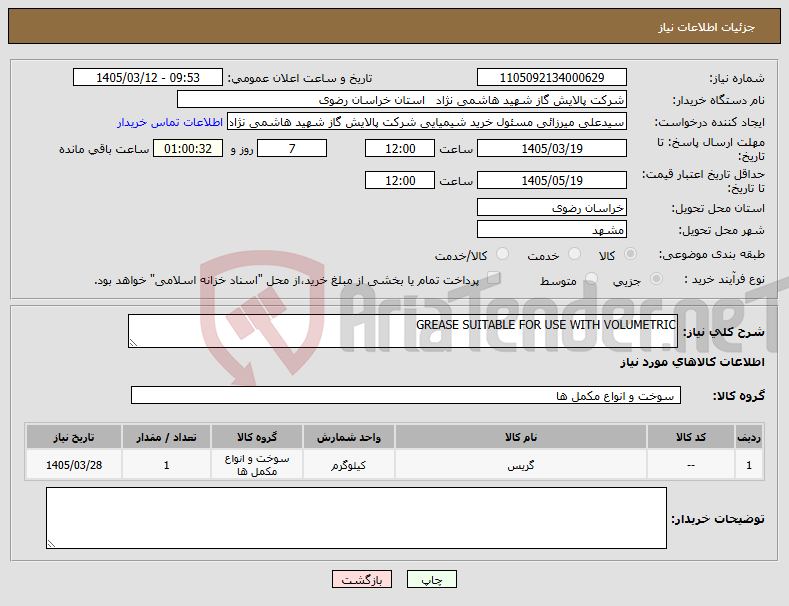Click the need number field 1105092134000629

pyautogui.click(x=552, y=78)
